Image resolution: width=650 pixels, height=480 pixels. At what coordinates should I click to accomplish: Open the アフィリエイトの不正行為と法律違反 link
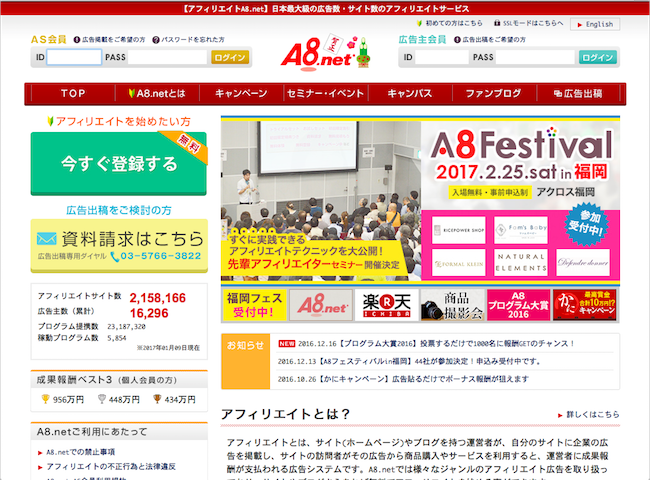pyautogui.click(x=111, y=467)
